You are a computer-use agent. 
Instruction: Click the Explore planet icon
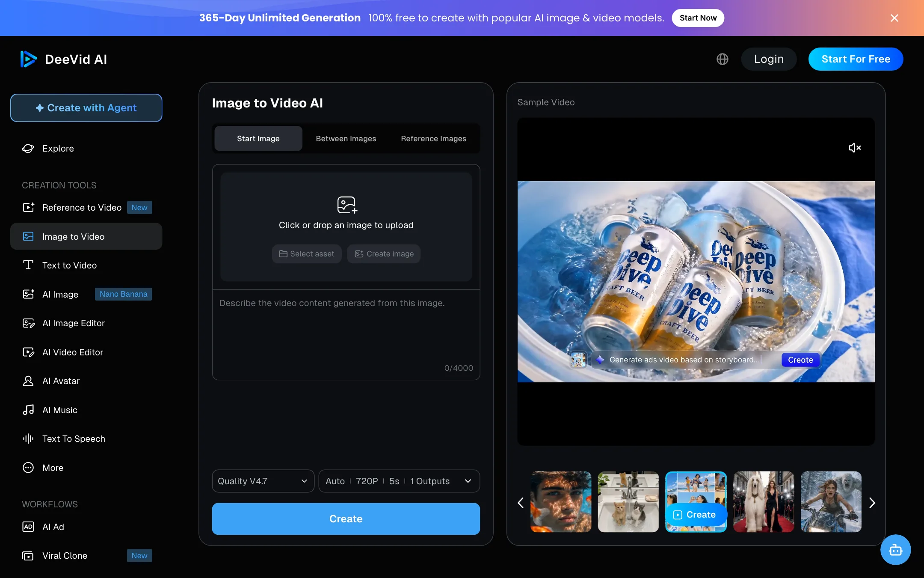click(x=28, y=149)
